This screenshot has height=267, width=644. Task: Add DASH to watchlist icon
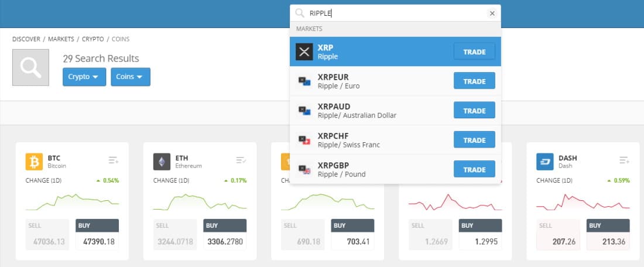(625, 160)
